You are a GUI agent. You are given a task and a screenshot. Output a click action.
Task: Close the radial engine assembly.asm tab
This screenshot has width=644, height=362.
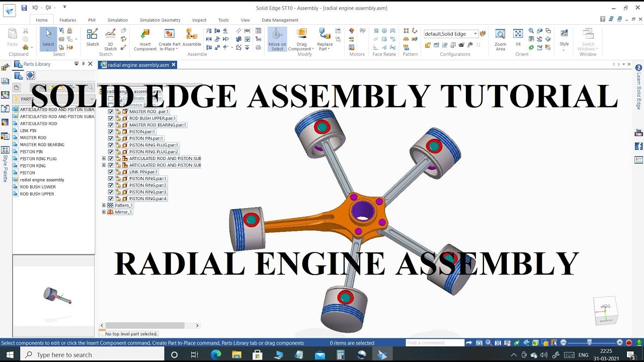[174, 65]
